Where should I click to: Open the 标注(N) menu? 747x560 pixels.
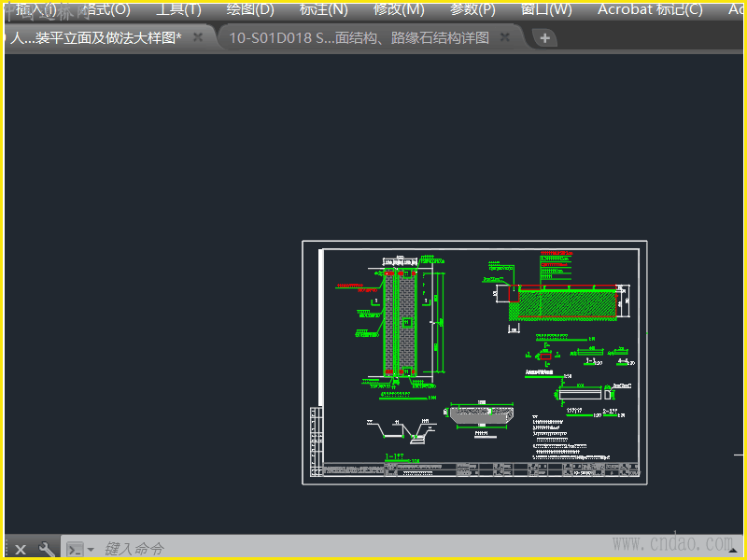tap(324, 9)
